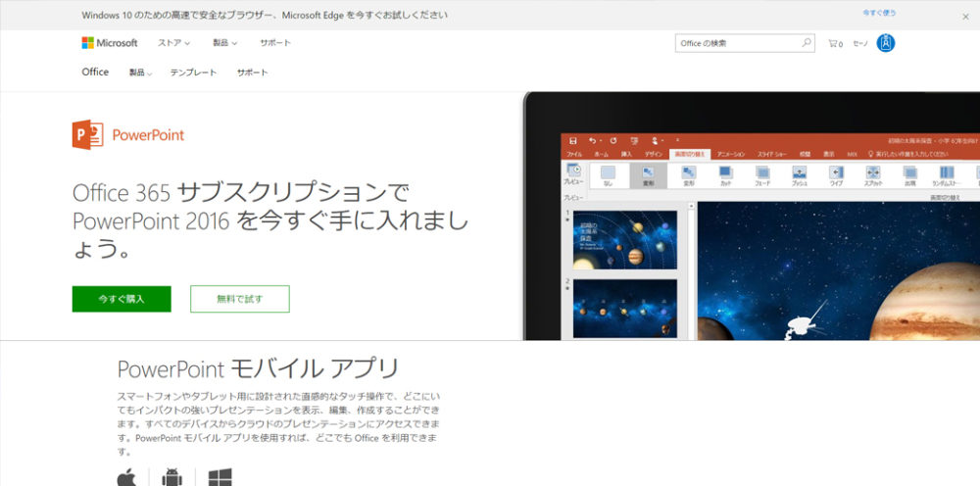The width and height of the screenshot is (980, 486).
Task: Choose the スプリット transition
Action: (872, 175)
